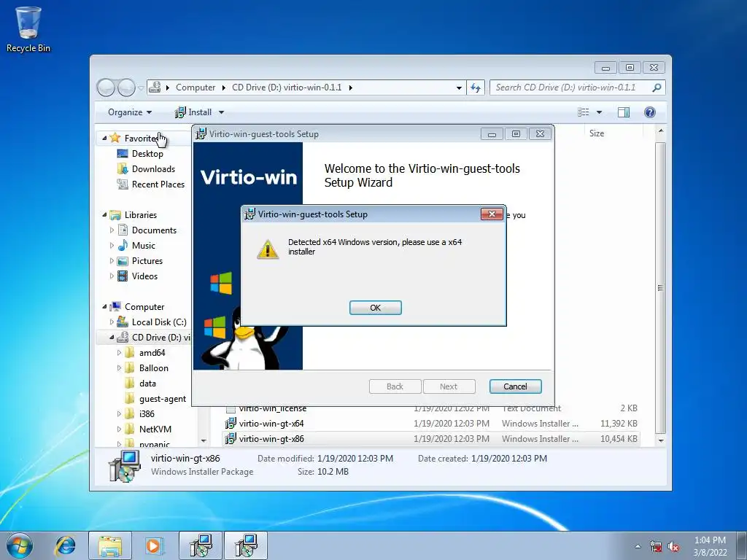Click the Cancel button in Setup Wizard
This screenshot has width=747, height=560.
click(x=516, y=386)
